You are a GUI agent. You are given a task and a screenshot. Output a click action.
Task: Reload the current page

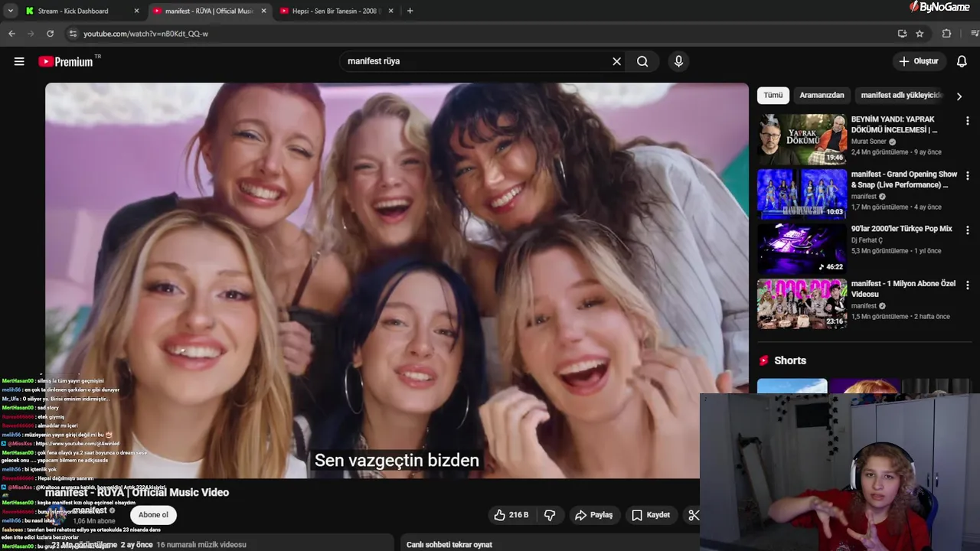[x=50, y=34]
